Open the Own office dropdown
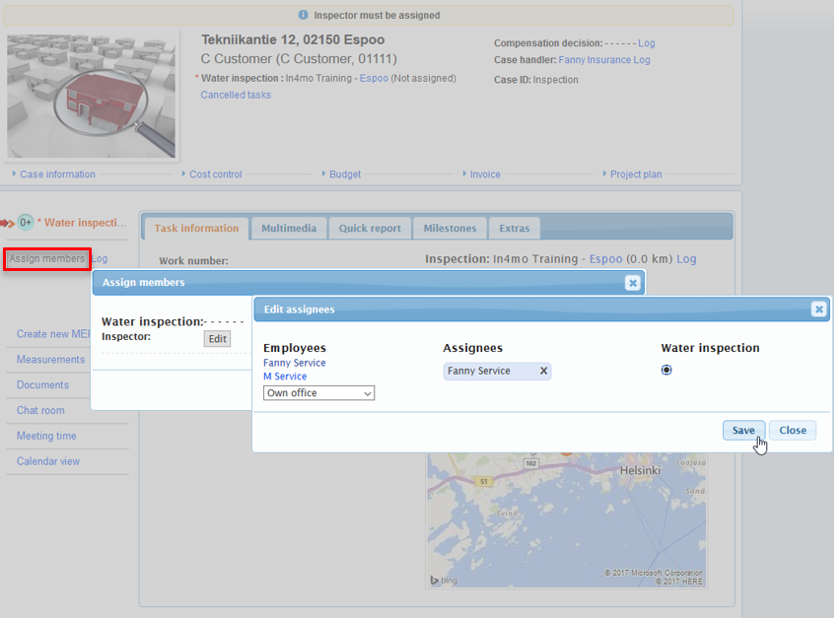This screenshot has width=840, height=618. click(x=318, y=393)
